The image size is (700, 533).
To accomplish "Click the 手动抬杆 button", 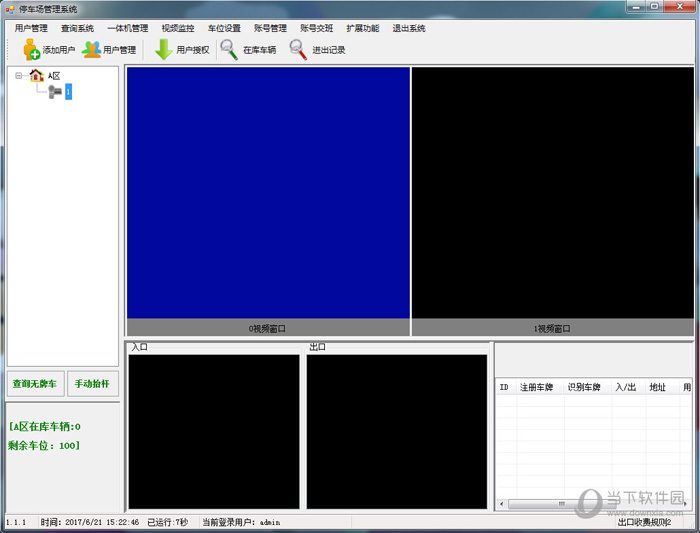I will pos(92,383).
